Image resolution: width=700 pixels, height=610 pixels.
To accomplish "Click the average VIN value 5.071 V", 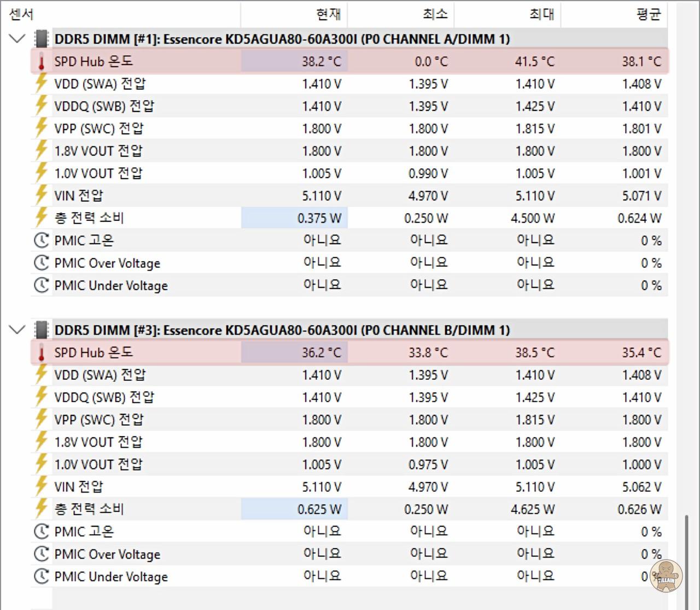I will [642, 196].
